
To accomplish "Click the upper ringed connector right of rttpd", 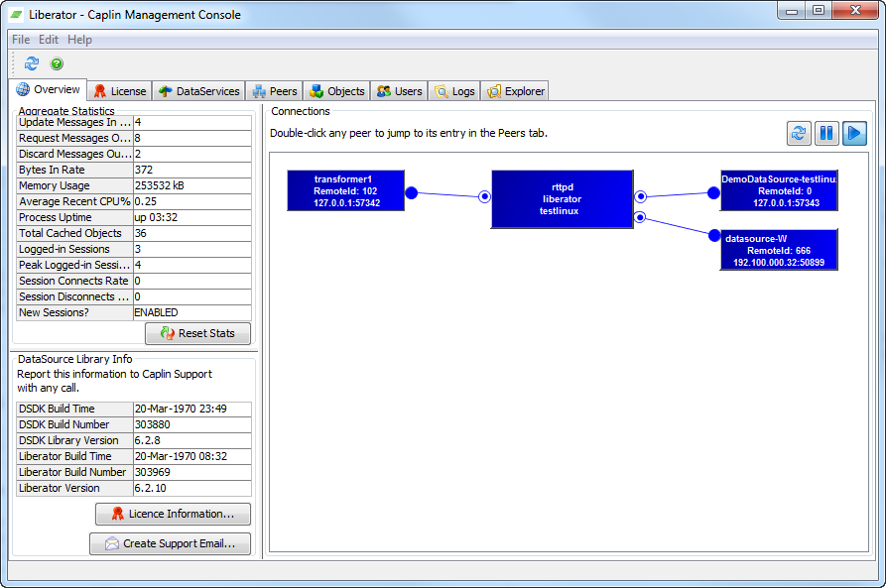I will coord(640,196).
